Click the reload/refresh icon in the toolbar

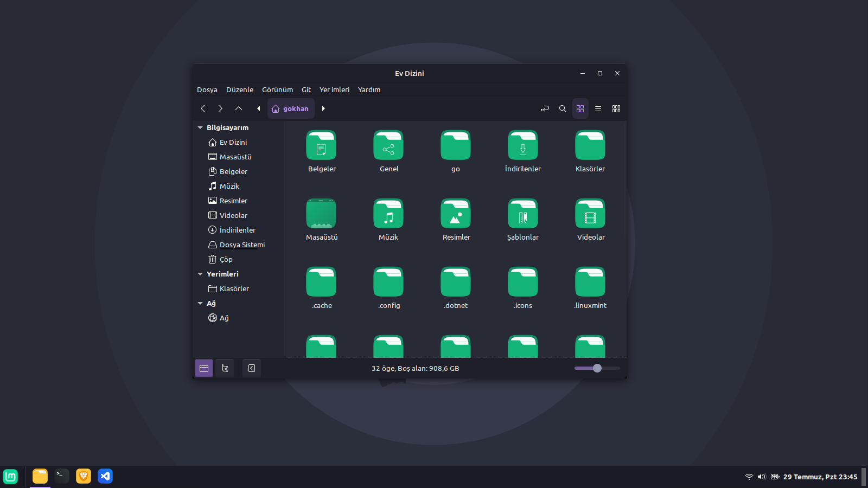[x=545, y=108]
